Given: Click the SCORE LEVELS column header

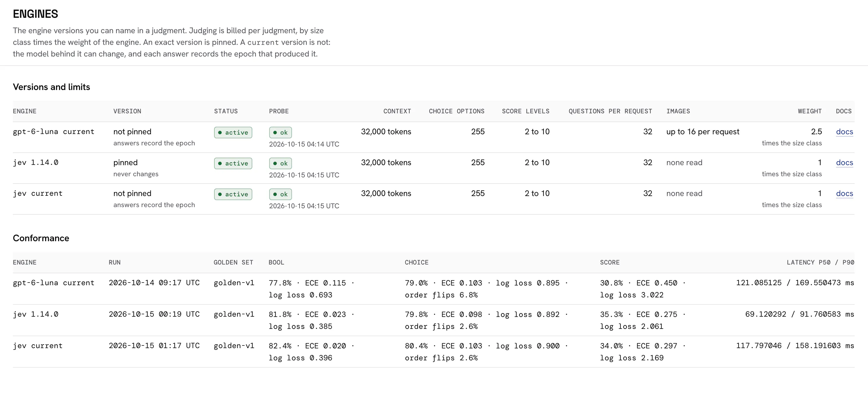Looking at the screenshot, I should 526,111.
